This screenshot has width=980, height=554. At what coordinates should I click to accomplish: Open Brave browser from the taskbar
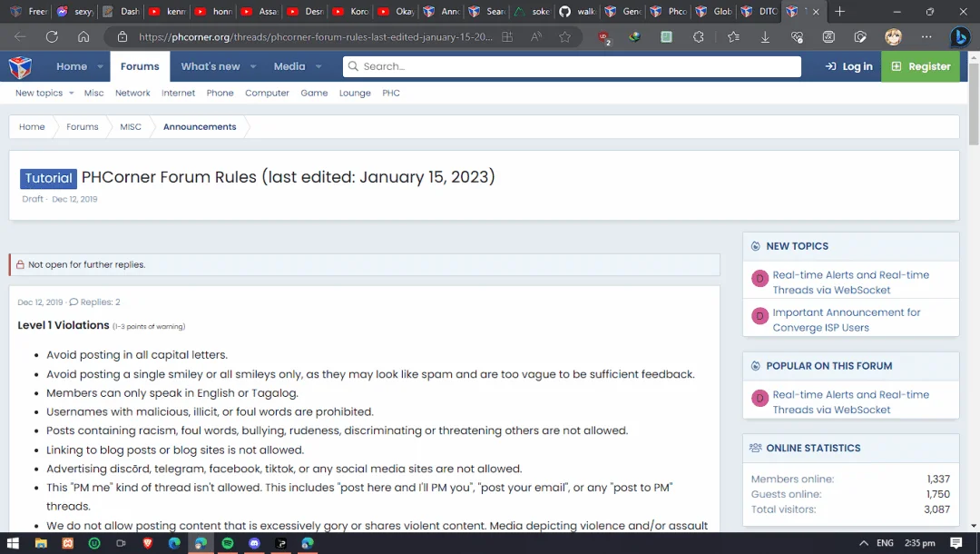pos(148,543)
